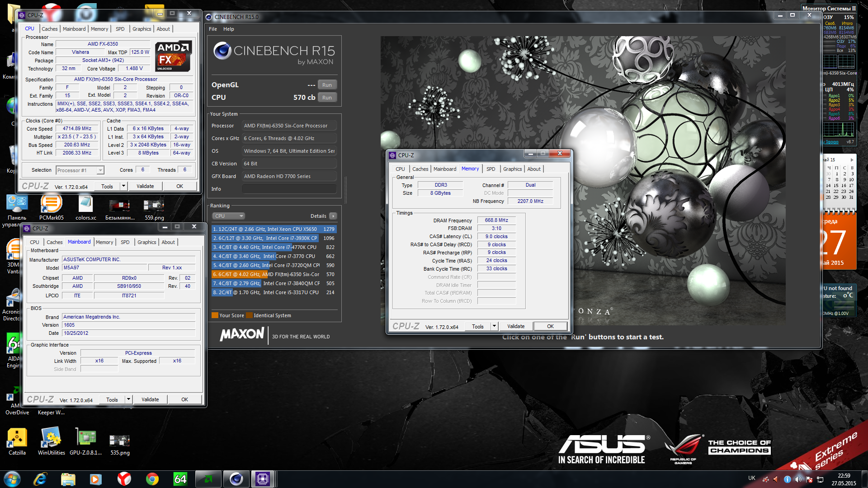The height and width of the screenshot is (488, 868).
Task: Click blue info tray icon
Action: [787, 479]
